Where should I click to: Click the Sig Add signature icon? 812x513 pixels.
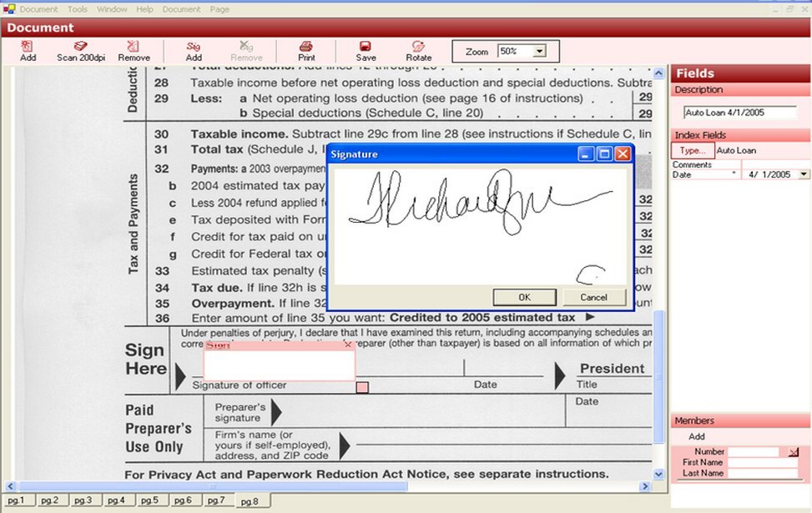pos(194,51)
